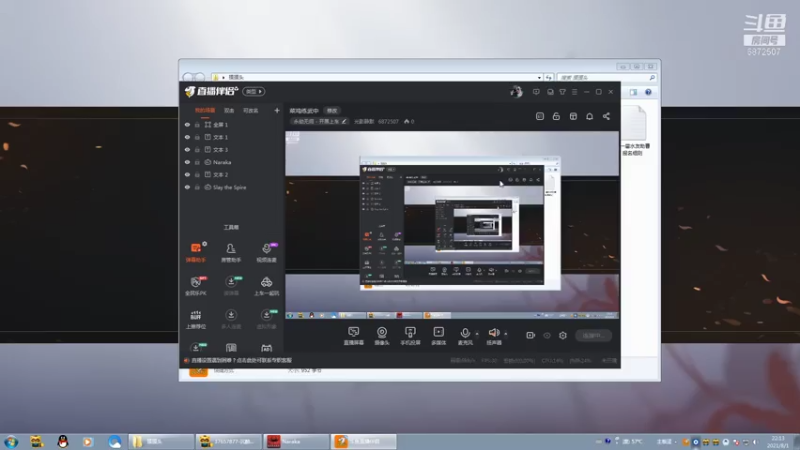
Task: Click the padlock icon in stream header
Action: [556, 116]
